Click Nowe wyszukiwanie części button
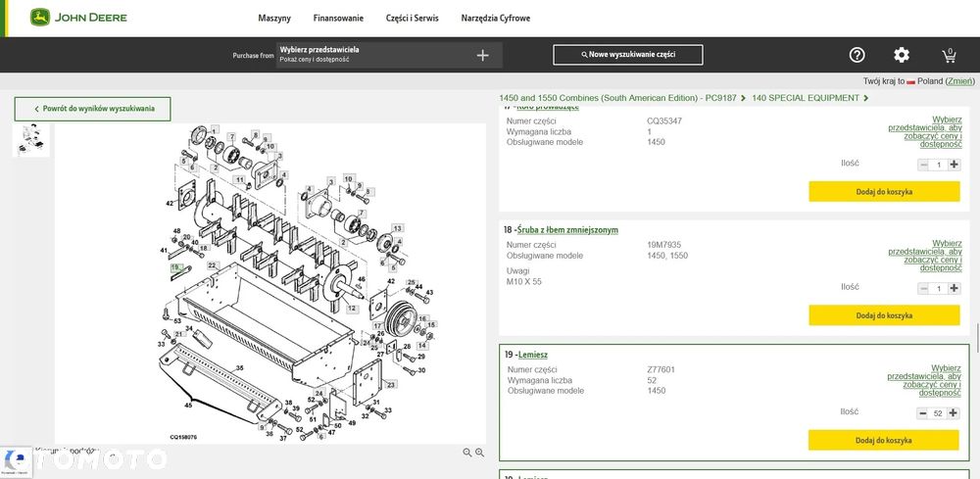Image resolution: width=980 pixels, height=479 pixels. tap(628, 55)
